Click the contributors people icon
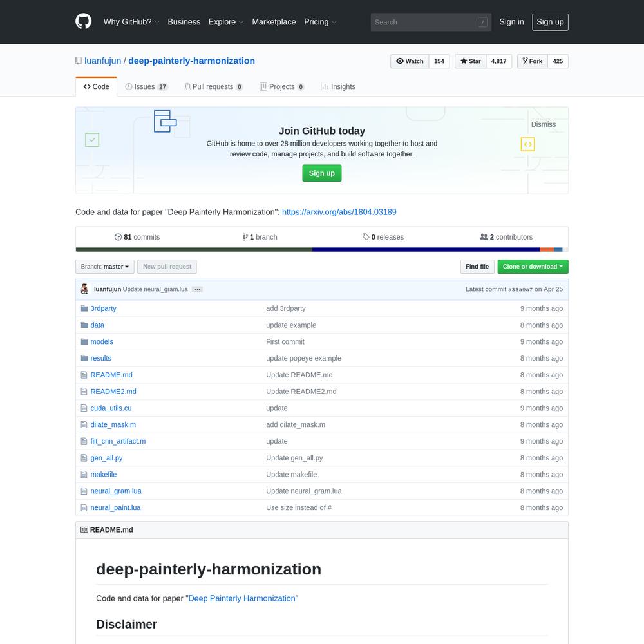The image size is (644, 644). (x=484, y=237)
